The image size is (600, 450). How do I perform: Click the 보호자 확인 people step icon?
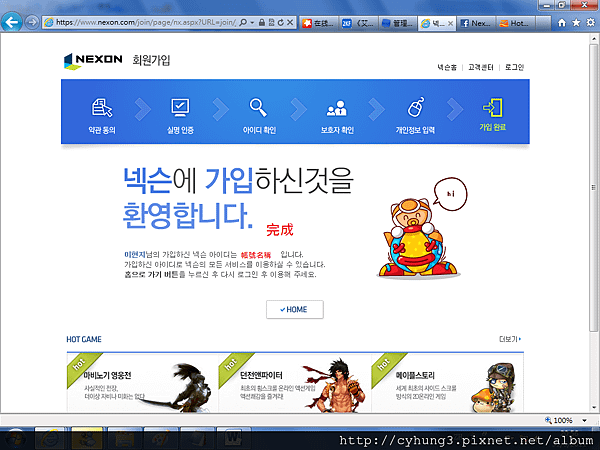[x=337, y=108]
